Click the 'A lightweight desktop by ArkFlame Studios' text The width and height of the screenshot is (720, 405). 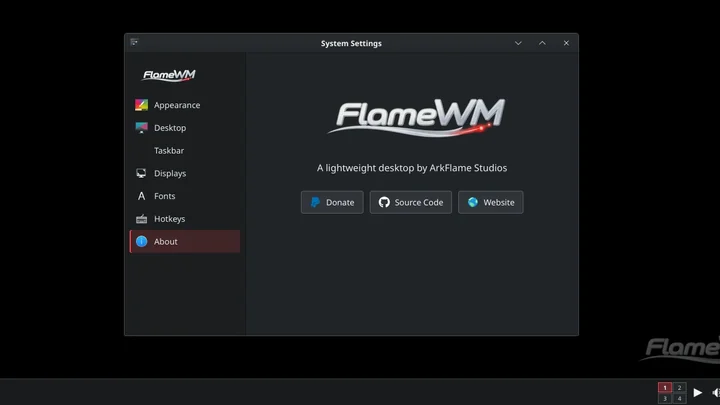412,168
